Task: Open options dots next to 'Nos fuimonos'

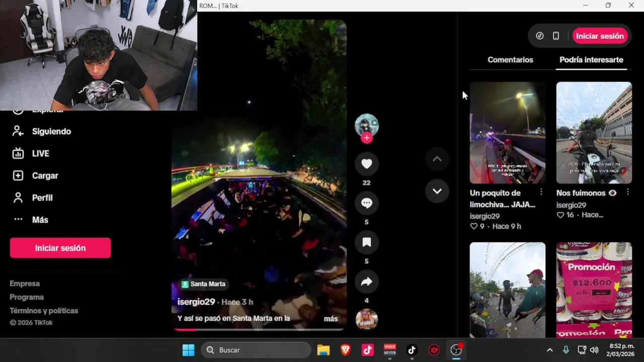Action: pyautogui.click(x=628, y=192)
